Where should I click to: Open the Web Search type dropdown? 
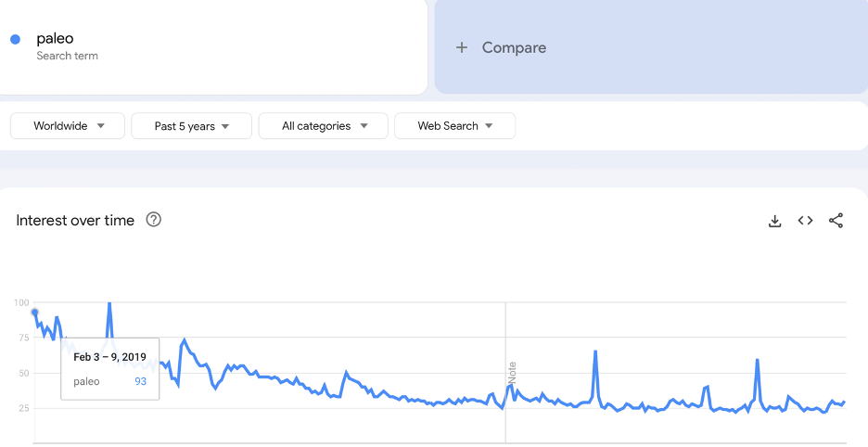[455, 126]
